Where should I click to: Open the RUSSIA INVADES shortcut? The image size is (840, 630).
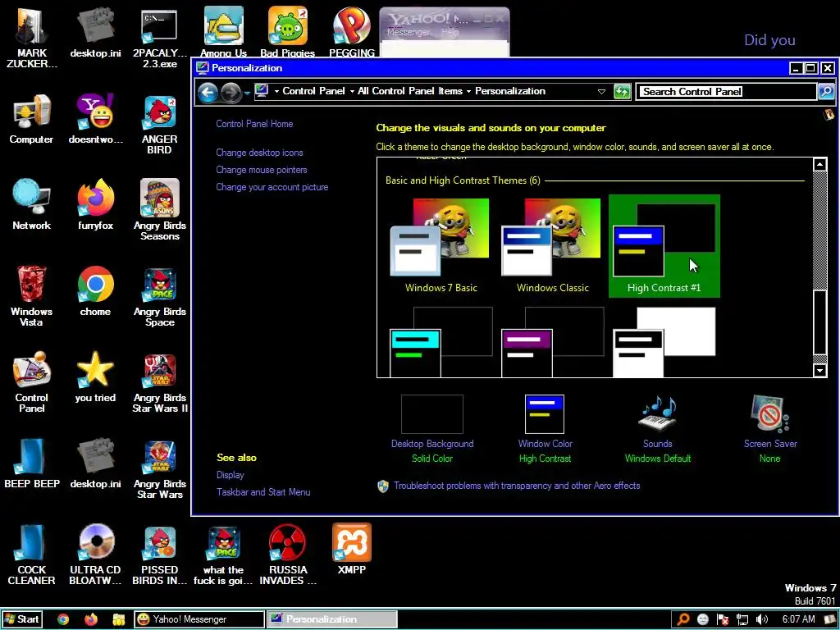tap(288, 555)
